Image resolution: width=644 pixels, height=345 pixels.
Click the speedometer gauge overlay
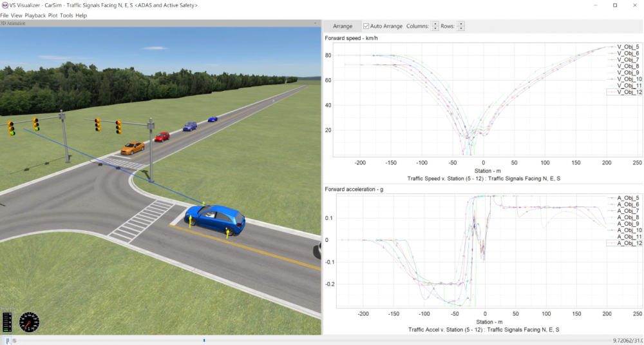pos(29,322)
